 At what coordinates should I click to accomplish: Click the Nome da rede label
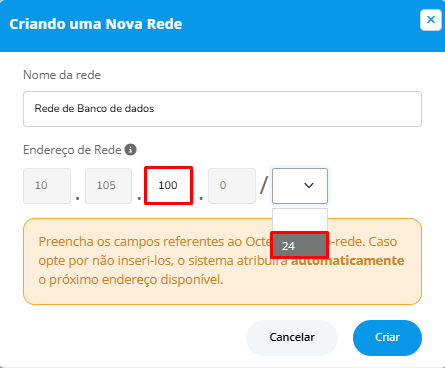click(62, 75)
